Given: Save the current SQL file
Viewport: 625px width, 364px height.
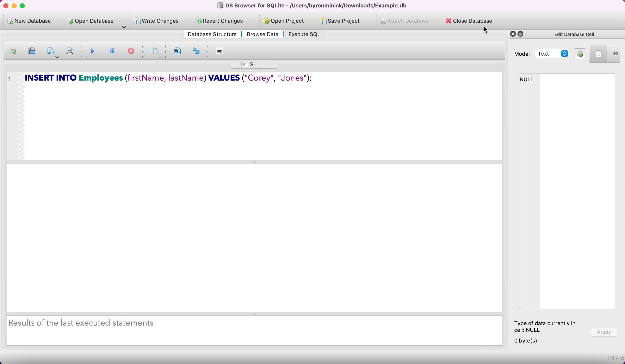Looking at the screenshot, I should 51,51.
